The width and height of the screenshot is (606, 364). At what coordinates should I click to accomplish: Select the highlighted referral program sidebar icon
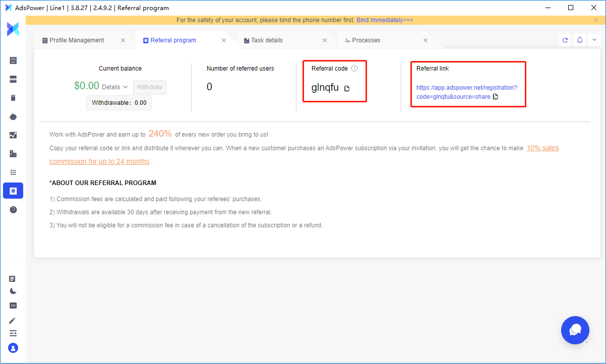13,191
